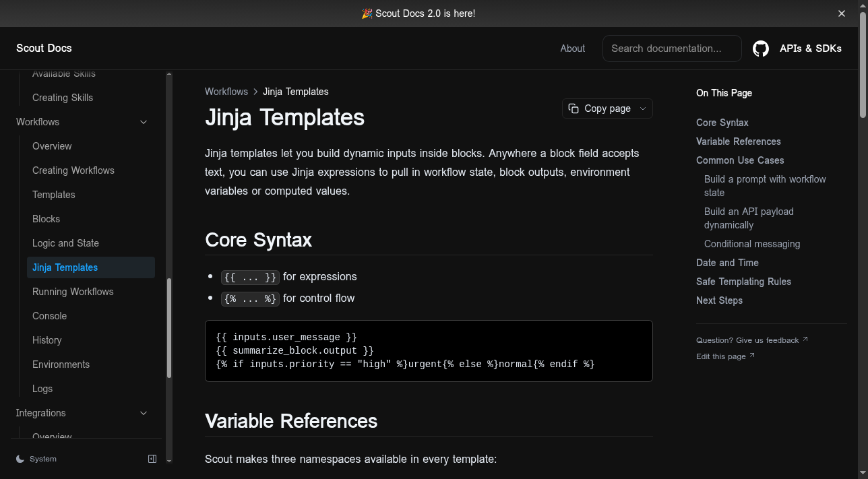Click the sidebar scroll down arrow
This screenshot has width=868, height=479.
pos(169,461)
